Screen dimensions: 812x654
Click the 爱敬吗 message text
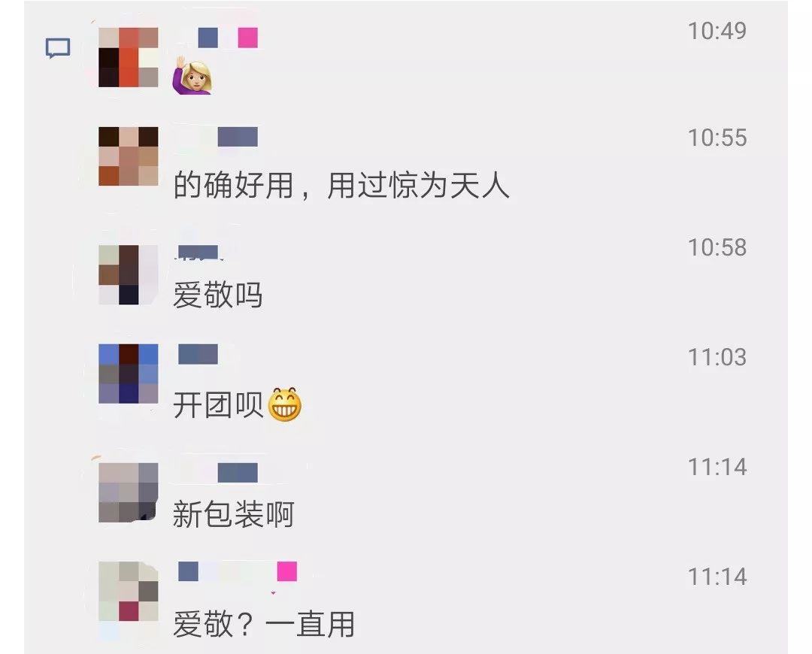point(217,295)
